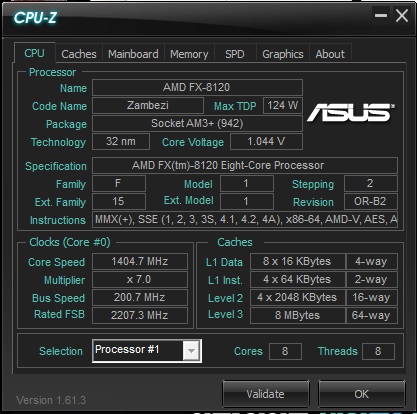
Task: Click the CPU-Z title logo
Action: tap(35, 18)
